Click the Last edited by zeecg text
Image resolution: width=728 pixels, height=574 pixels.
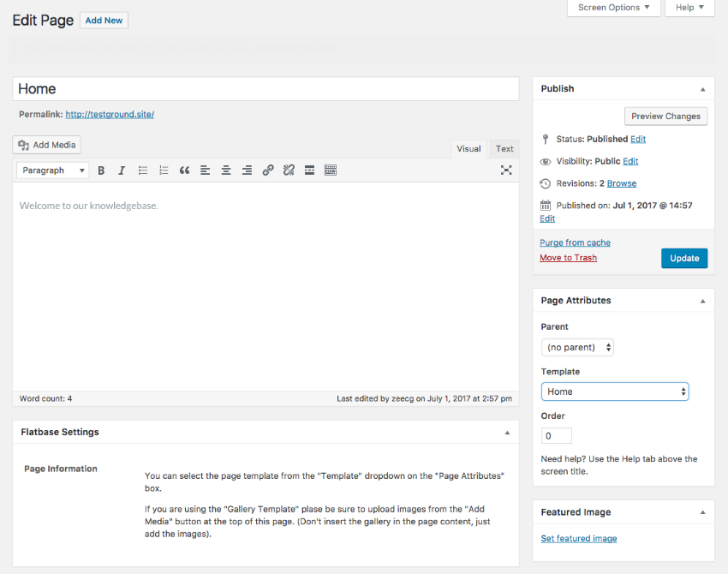pos(424,398)
